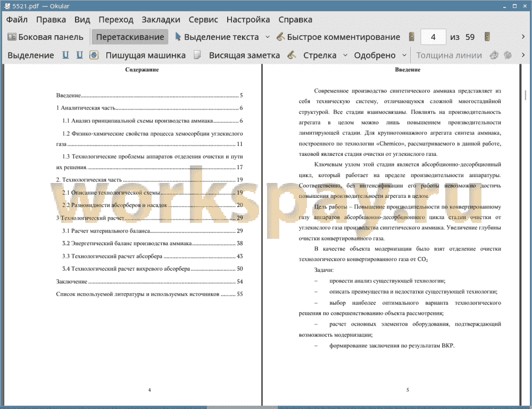Click 'Список используемой литературы' contents entry
The image size is (532, 409).
pos(149,294)
